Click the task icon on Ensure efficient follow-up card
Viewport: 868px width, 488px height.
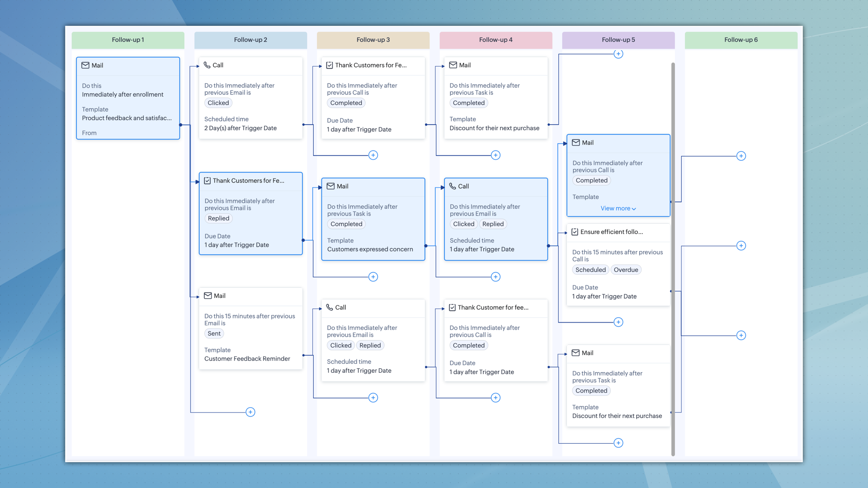coord(575,231)
